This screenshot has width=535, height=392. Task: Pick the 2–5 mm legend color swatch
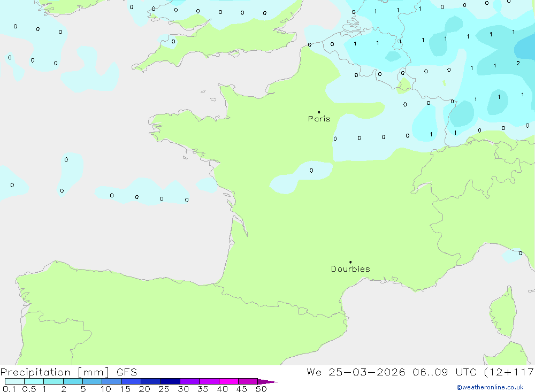click(73, 381)
